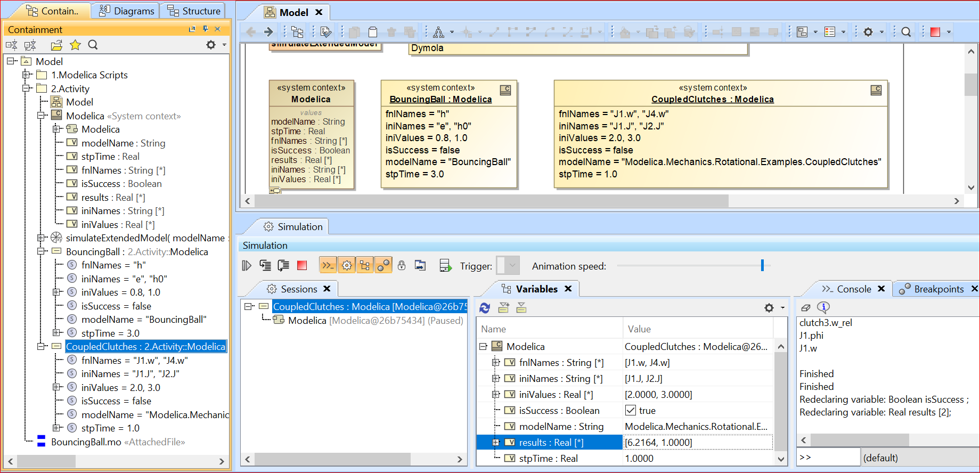This screenshot has width=980, height=473.
Task: Click the magnifier icon in diagram toolbar
Action: click(x=906, y=32)
